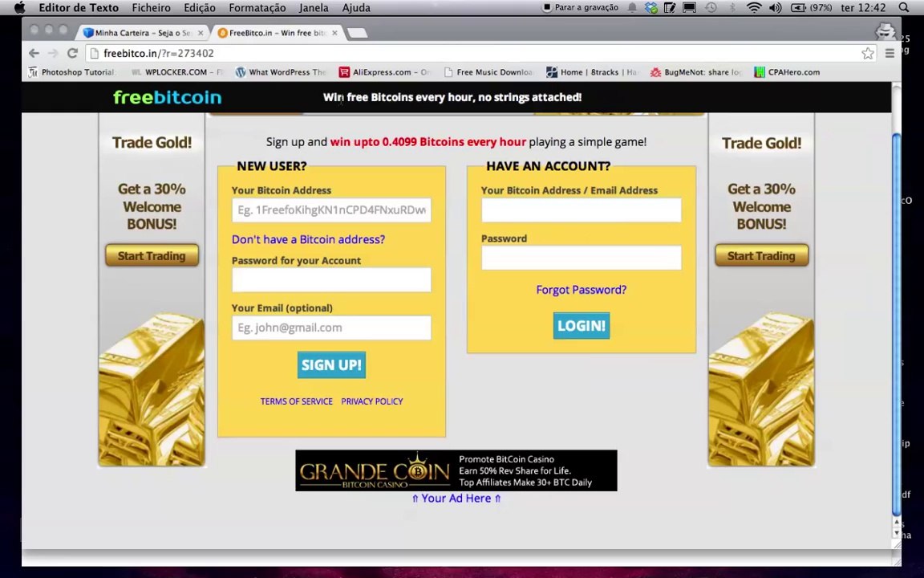Viewport: 924px width, 578px height.
Task: Click the address bar URL
Action: (159, 53)
